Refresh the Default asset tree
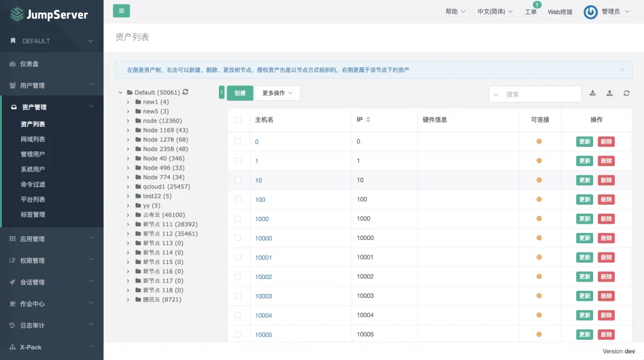The height and width of the screenshot is (360, 644). point(186,92)
